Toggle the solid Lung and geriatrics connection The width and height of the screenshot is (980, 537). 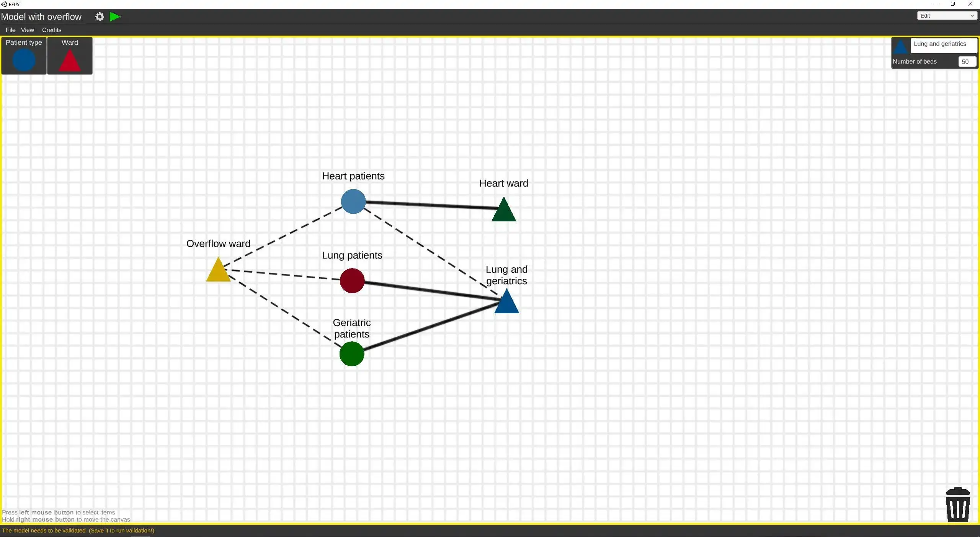[x=428, y=291]
